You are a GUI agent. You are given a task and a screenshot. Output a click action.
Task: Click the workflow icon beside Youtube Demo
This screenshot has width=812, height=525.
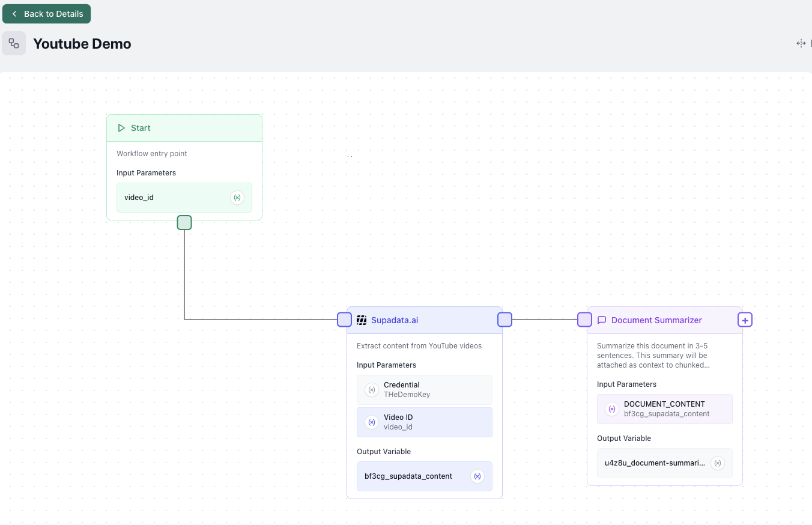click(14, 43)
